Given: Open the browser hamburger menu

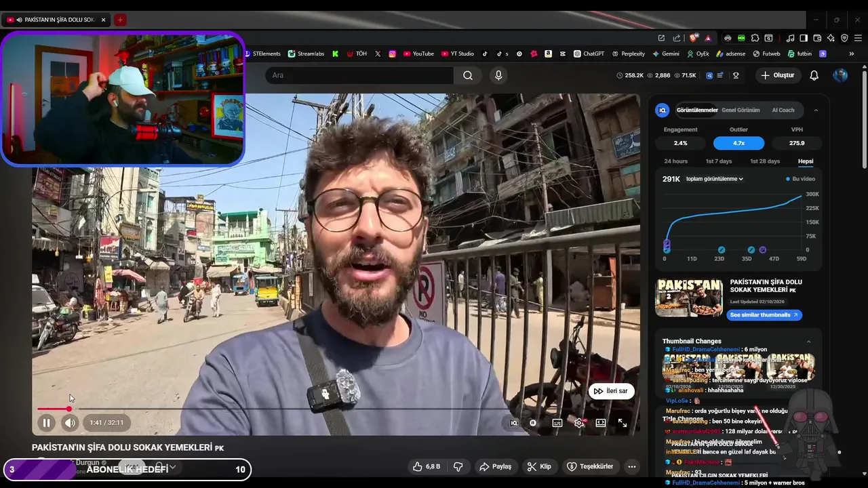Looking at the screenshot, I should tap(857, 38).
